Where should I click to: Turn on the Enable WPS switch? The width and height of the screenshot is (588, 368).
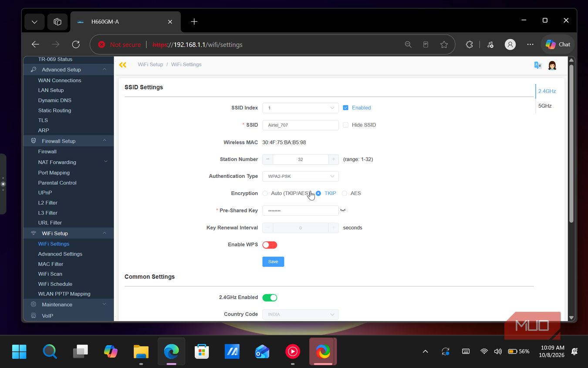coord(270,245)
